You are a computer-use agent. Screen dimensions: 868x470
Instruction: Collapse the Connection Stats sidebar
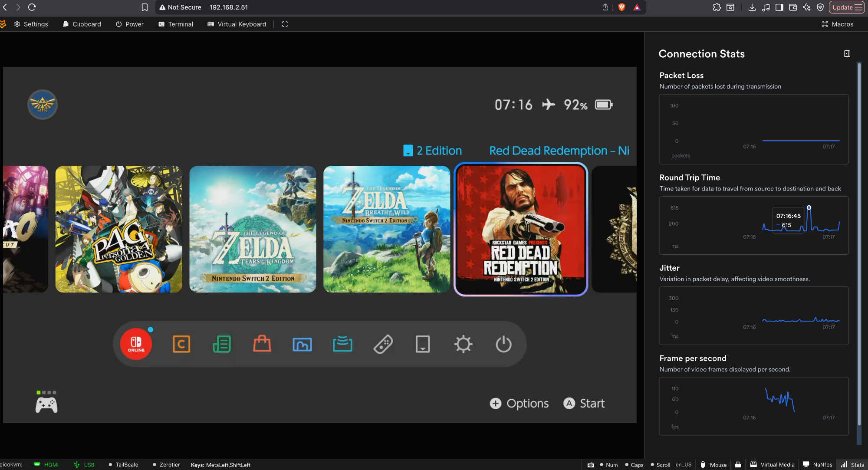tap(847, 54)
